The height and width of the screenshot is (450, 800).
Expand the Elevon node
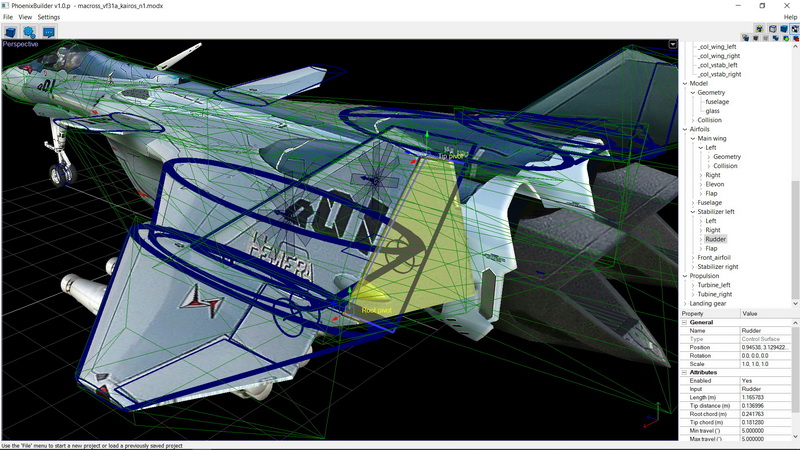(x=701, y=184)
